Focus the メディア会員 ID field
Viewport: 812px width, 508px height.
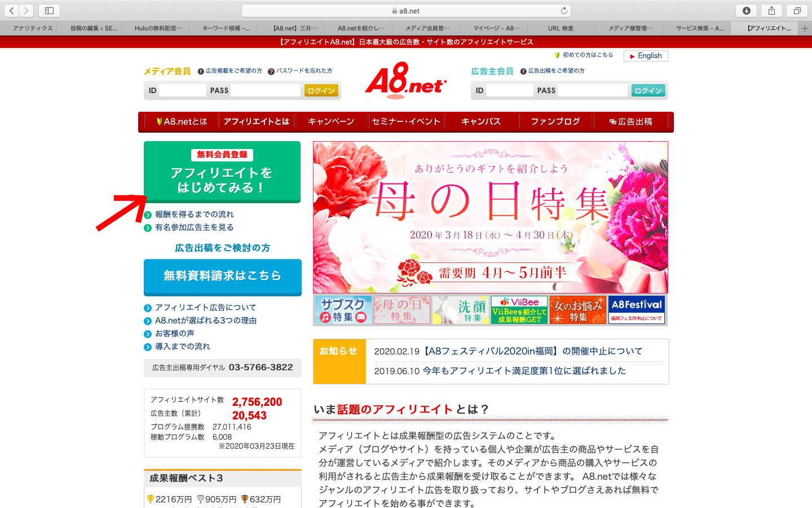click(183, 90)
